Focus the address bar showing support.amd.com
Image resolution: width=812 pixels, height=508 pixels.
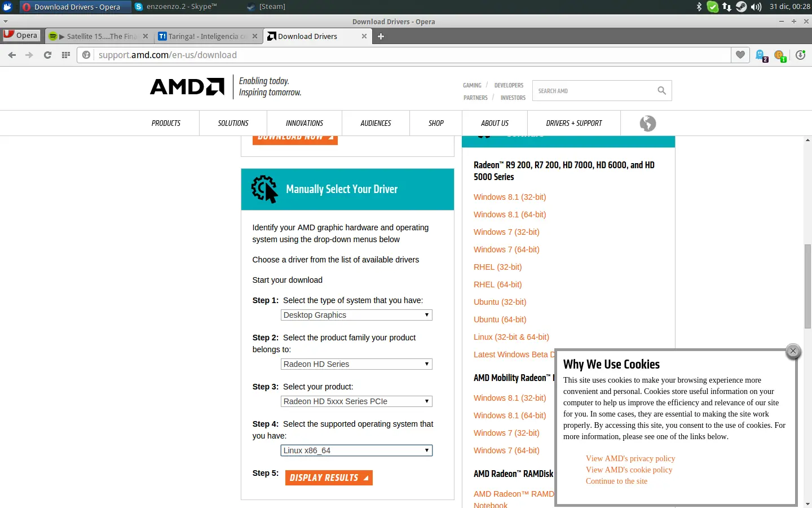tap(412, 55)
